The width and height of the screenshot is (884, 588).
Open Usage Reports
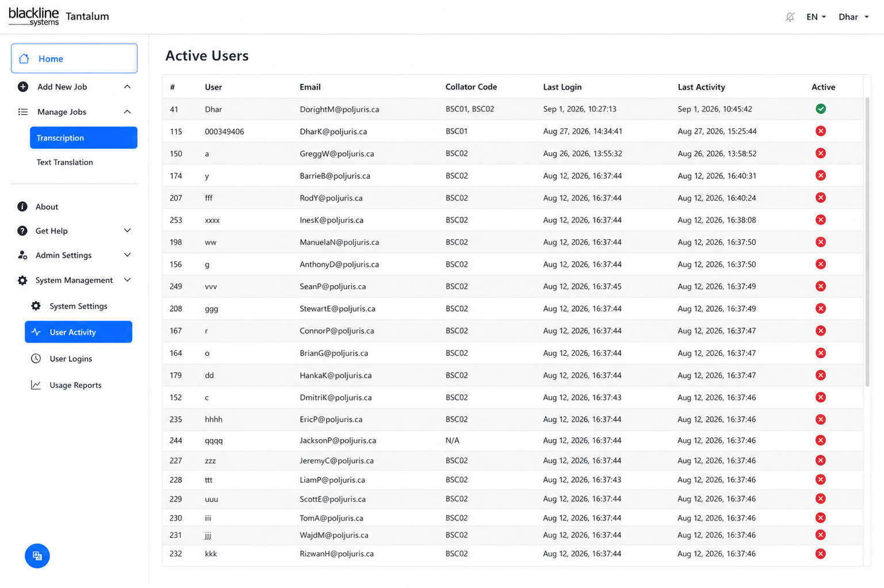(75, 385)
